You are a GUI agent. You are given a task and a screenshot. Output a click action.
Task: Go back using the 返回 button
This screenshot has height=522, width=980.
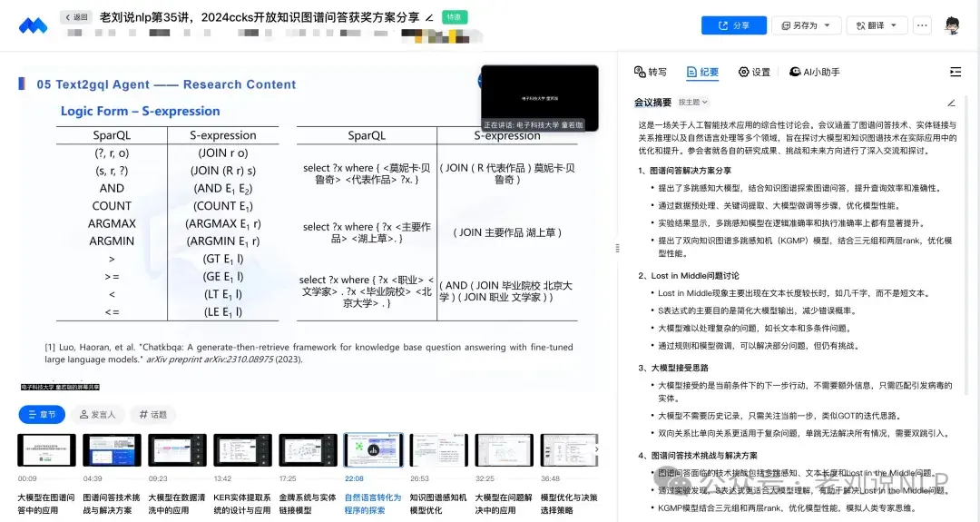76,17
